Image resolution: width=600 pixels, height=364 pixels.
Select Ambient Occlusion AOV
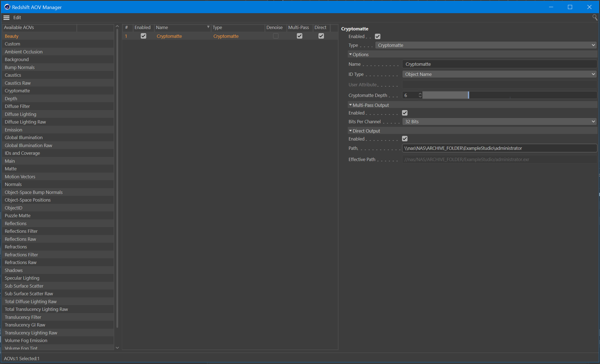(x=58, y=52)
